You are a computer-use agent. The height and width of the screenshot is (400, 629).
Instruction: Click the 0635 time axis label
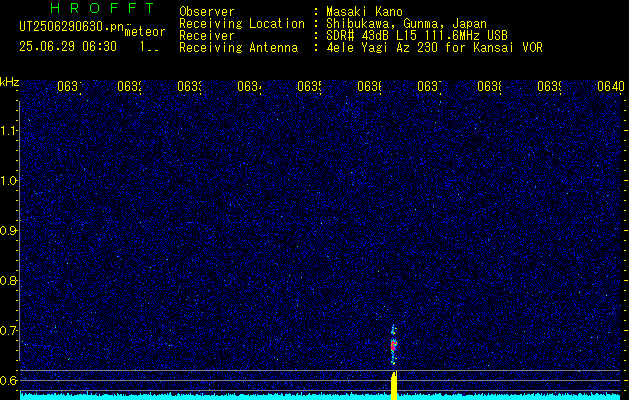coord(310,86)
